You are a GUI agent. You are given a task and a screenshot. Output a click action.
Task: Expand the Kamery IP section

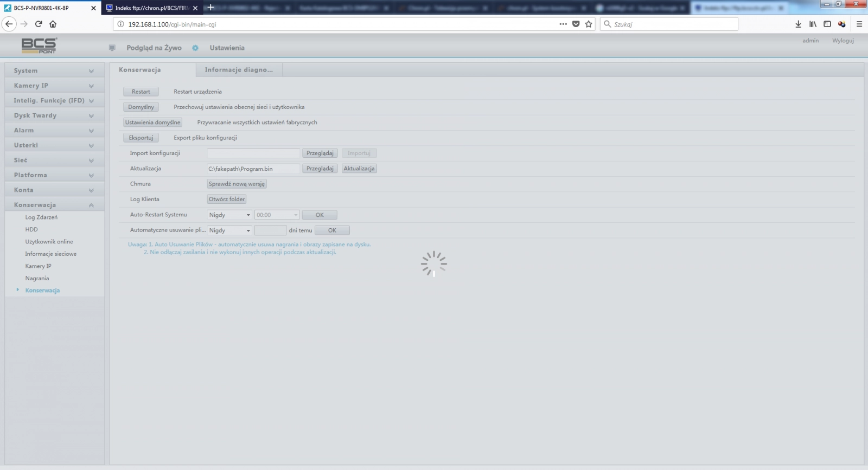54,86
